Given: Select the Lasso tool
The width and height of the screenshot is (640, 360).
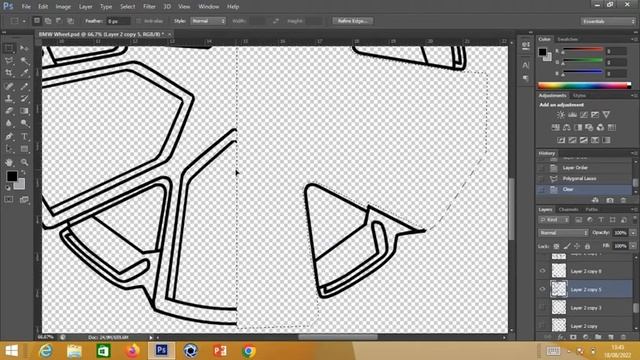Looking at the screenshot, I should pyautogui.click(x=9, y=61).
